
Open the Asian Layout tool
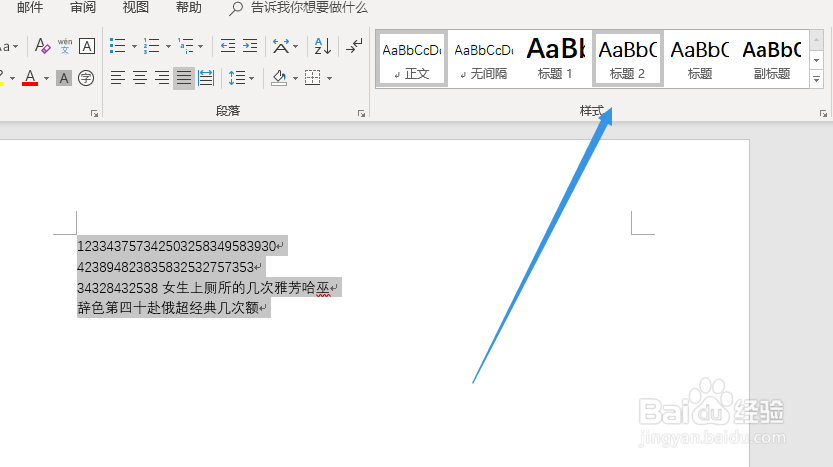coord(281,46)
